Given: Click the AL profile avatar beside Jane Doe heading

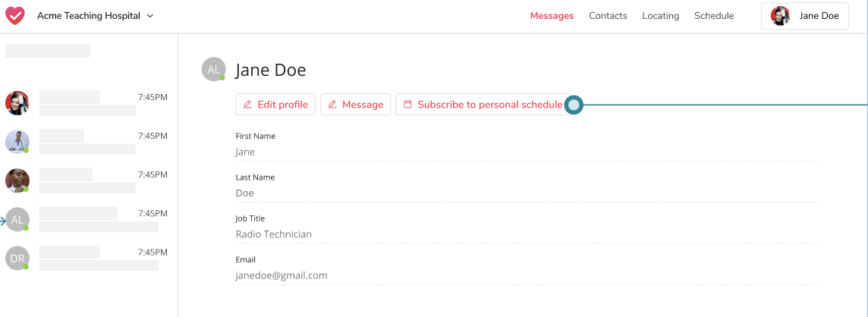Looking at the screenshot, I should pyautogui.click(x=214, y=69).
